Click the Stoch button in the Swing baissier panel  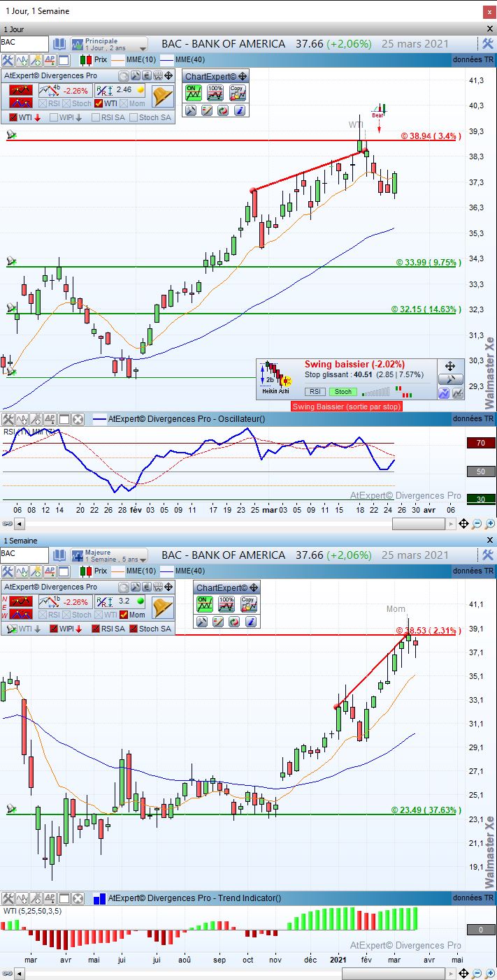pos(343,392)
